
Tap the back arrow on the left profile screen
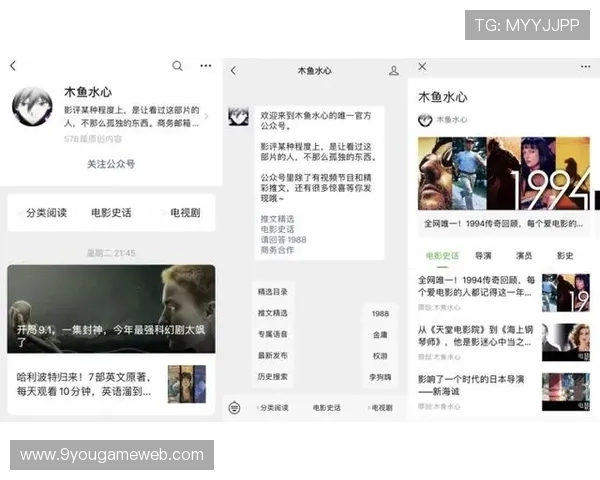coord(13,66)
